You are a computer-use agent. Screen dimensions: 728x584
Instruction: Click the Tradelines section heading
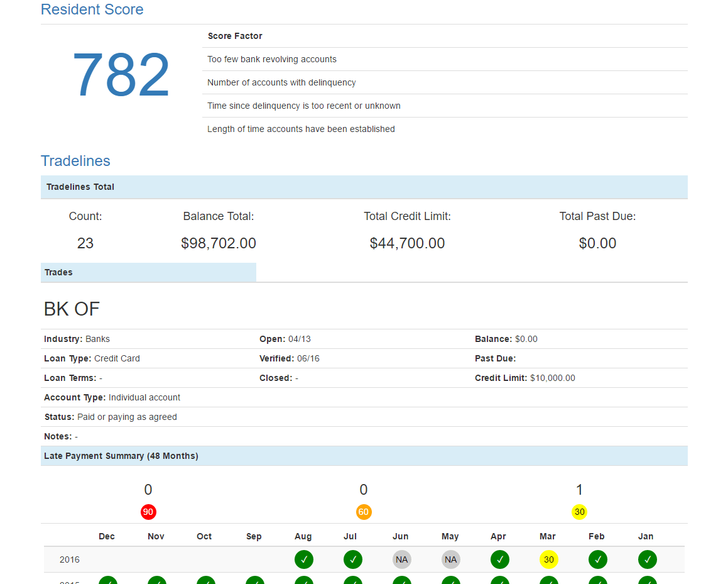(75, 161)
